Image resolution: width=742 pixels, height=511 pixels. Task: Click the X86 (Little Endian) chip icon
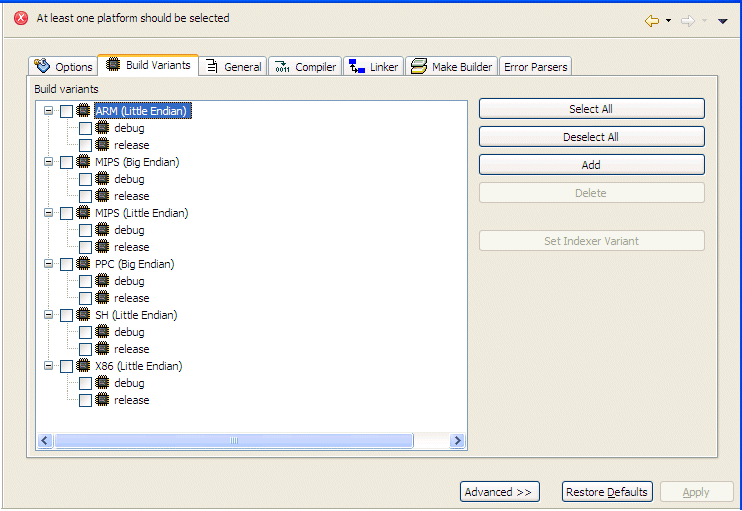pos(83,366)
